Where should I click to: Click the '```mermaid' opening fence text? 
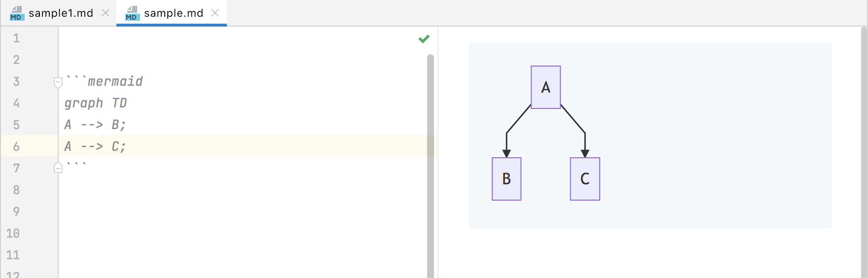104,81
